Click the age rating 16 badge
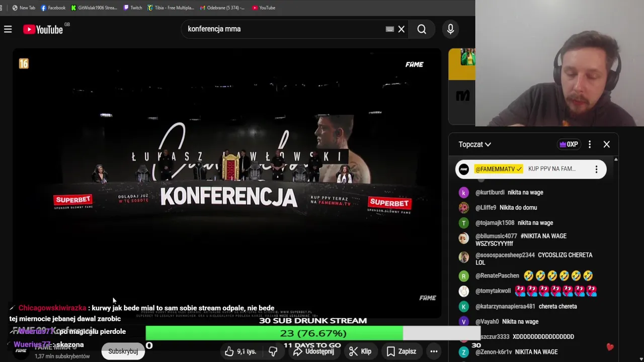 point(24,63)
